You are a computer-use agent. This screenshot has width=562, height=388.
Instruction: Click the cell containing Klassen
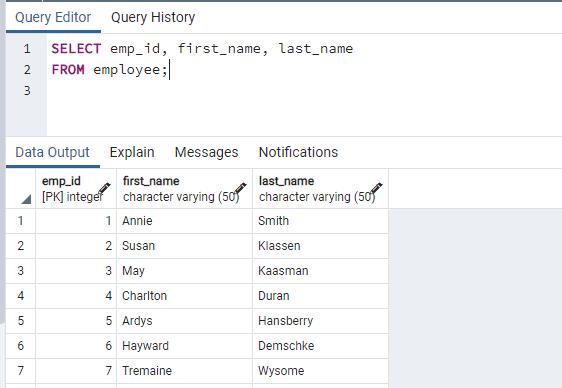point(320,246)
